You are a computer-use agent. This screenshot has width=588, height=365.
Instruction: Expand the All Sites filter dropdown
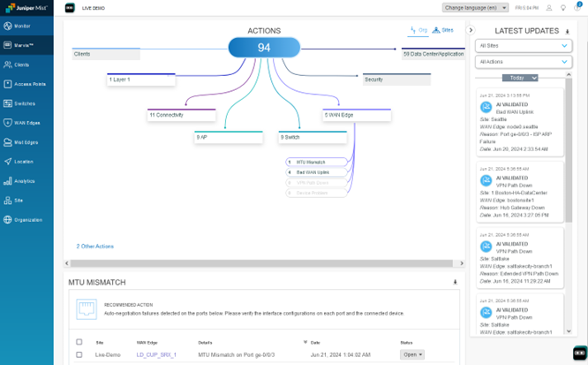[524, 46]
